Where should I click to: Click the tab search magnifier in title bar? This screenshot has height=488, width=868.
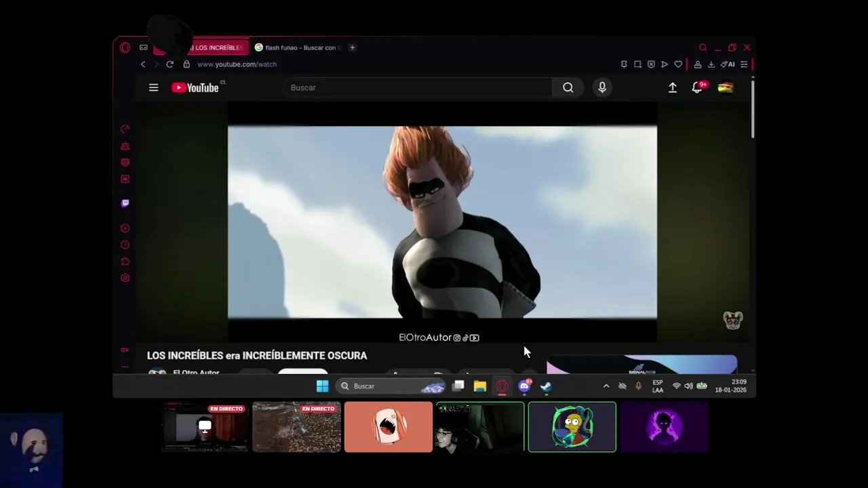[703, 47]
